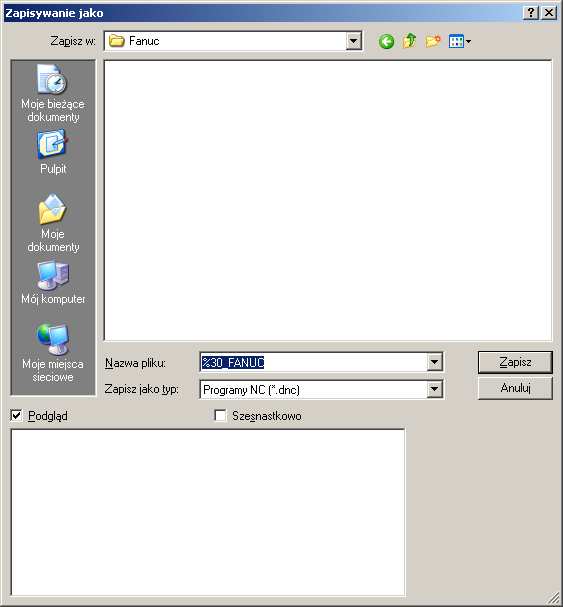Screen dimensions: 563x607
Task: Click the Nazwa pliku text field
Action: (314, 362)
